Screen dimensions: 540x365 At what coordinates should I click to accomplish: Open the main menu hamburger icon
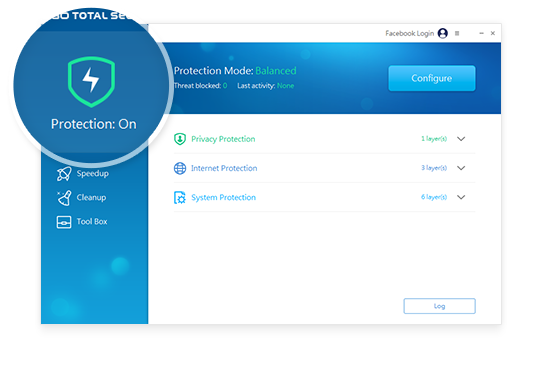point(457,33)
